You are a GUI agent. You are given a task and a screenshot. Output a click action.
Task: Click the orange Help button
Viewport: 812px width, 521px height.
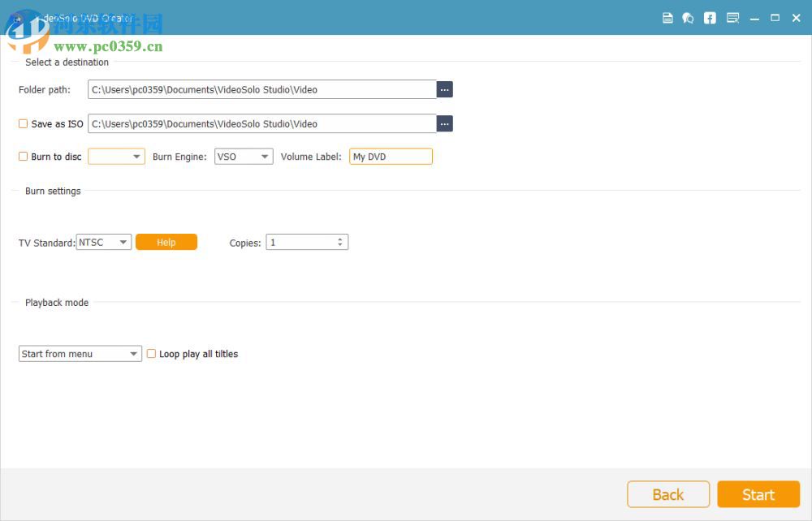(x=166, y=242)
